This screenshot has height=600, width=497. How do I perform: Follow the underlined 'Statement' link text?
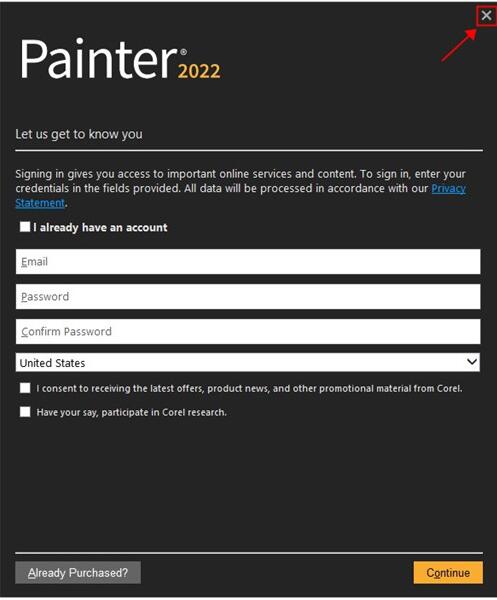point(40,203)
